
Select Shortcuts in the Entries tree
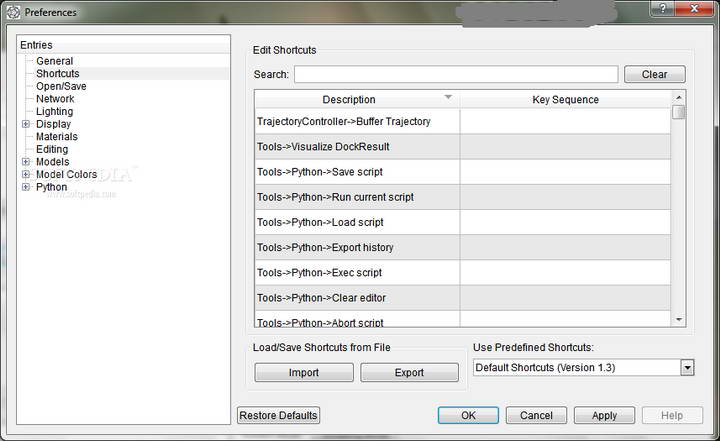coord(58,74)
